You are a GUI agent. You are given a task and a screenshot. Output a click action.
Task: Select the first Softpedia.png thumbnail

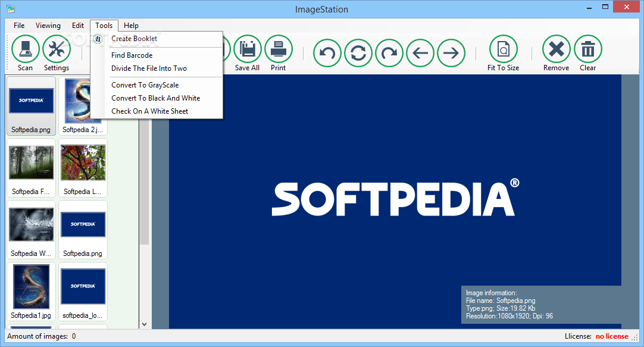click(x=31, y=106)
